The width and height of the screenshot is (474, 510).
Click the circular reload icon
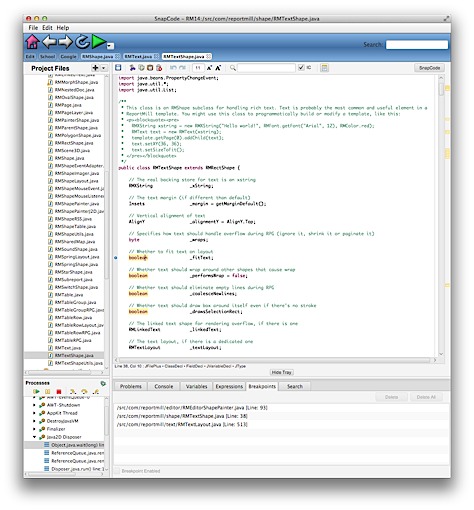coord(82,42)
